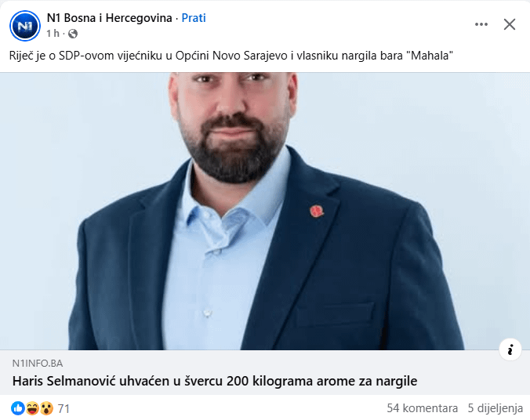Follow the page via Prati link
This screenshot has height=420, width=530.
tap(194, 18)
